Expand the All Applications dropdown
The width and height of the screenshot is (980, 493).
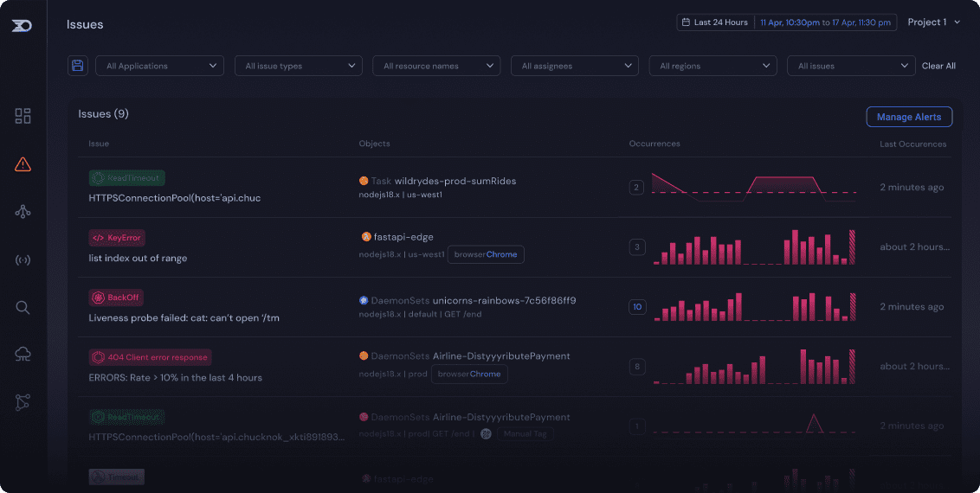pos(161,66)
